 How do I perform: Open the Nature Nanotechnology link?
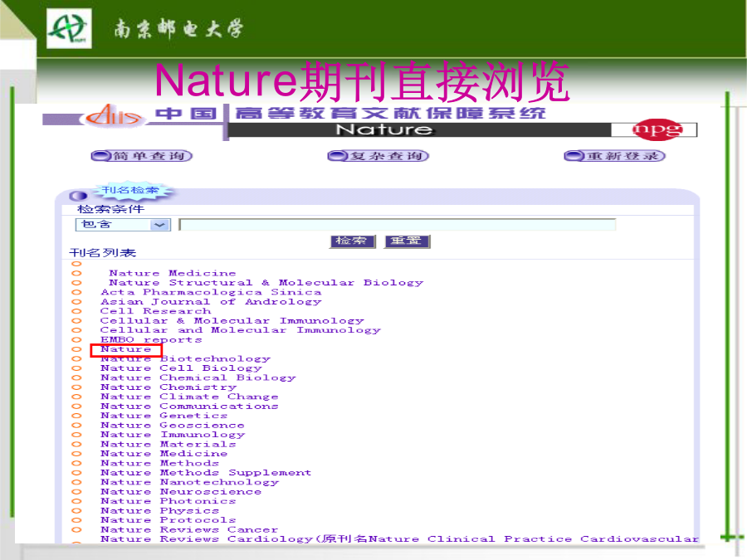pyautogui.click(x=189, y=482)
